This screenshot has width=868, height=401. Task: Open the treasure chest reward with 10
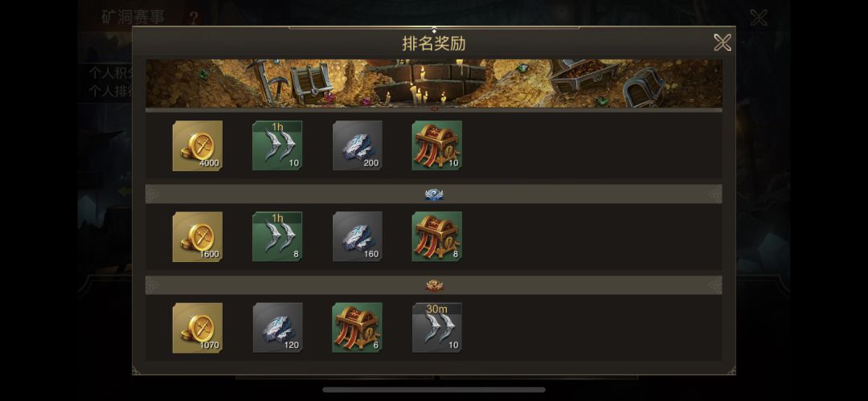tap(436, 145)
